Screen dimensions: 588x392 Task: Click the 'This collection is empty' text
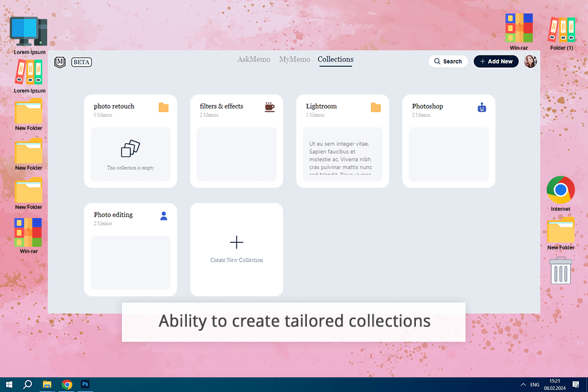click(130, 168)
